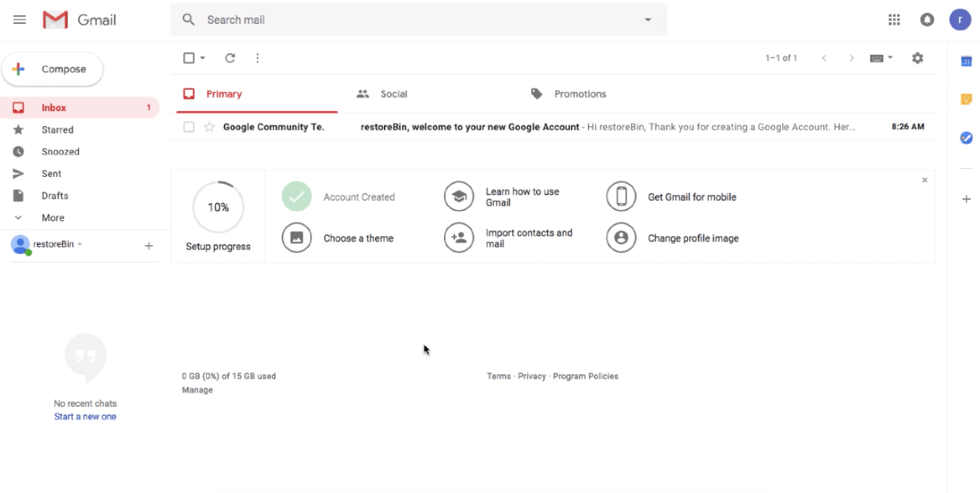Open the settings gear
The width and height of the screenshot is (980, 493).
click(918, 58)
